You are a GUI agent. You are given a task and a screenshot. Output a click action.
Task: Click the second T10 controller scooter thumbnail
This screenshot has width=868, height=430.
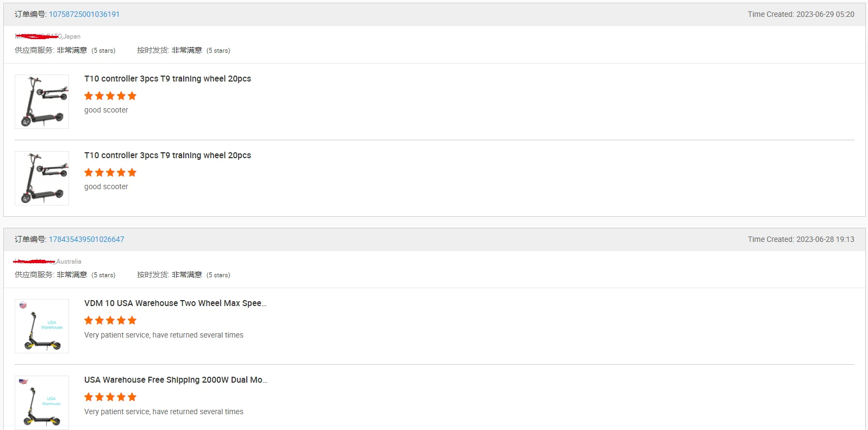pyautogui.click(x=42, y=178)
